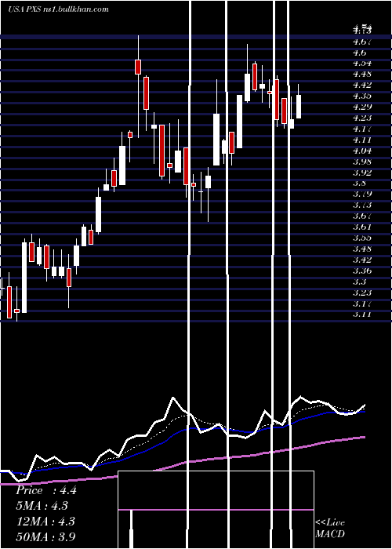Click the 3.79 price axis label
The image size is (392, 549).
362,194
